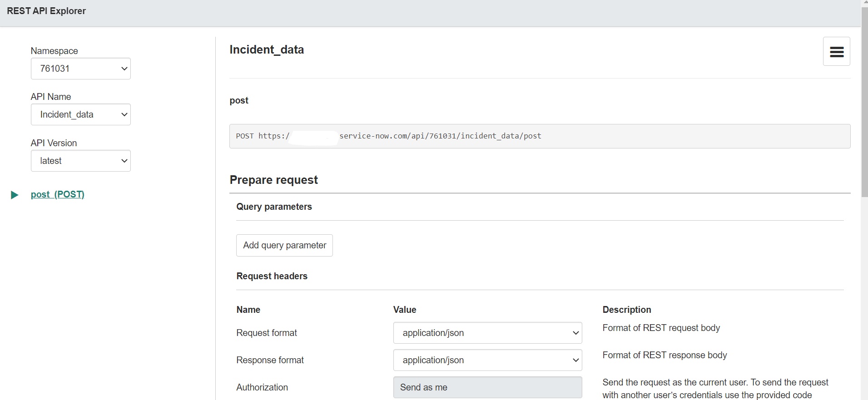Click the Description column header
The width and height of the screenshot is (868, 400).
tap(627, 310)
